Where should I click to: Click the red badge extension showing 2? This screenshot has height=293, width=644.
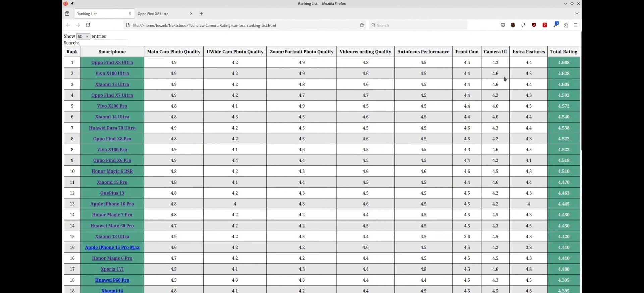tap(545, 25)
